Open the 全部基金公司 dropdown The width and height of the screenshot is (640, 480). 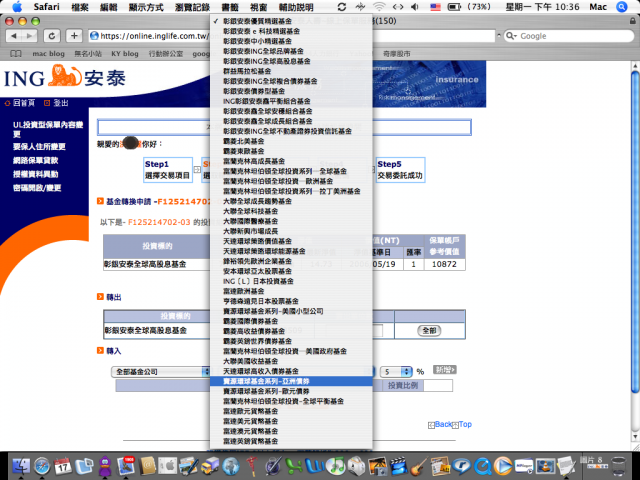161,371
